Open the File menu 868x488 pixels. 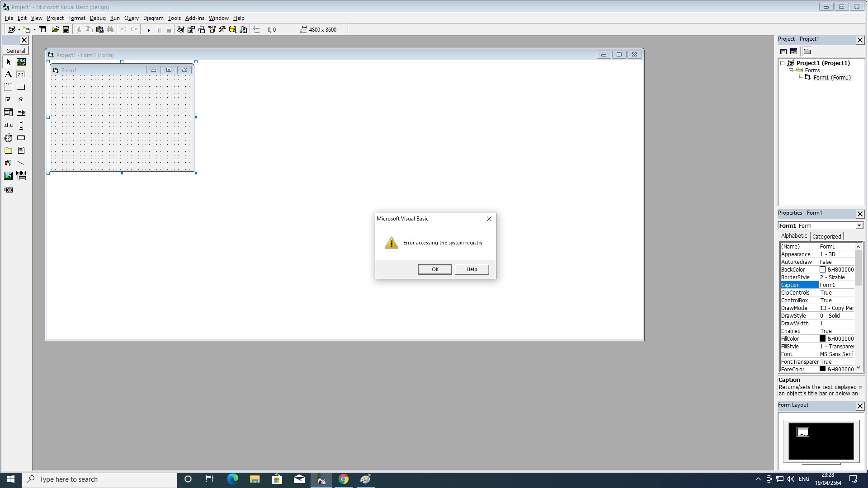[9, 18]
